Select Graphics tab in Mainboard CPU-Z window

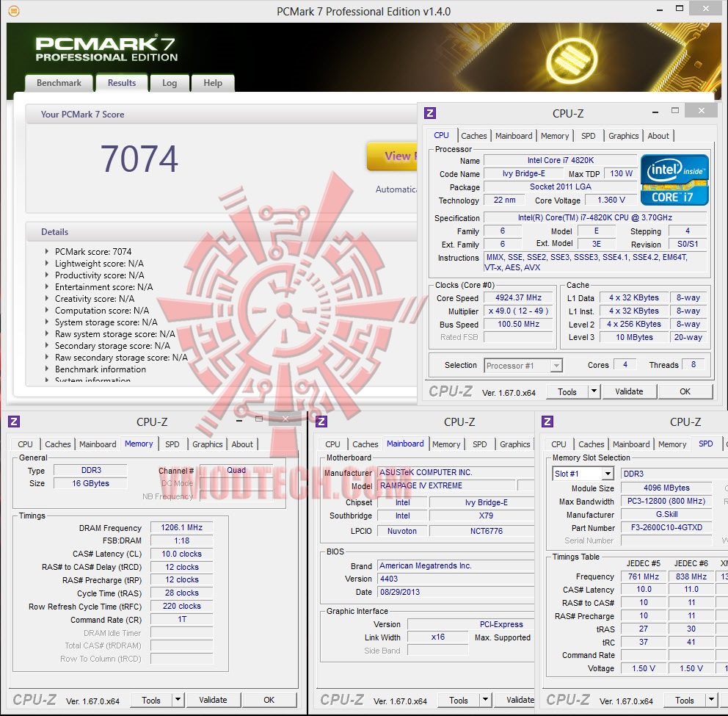pos(514,444)
